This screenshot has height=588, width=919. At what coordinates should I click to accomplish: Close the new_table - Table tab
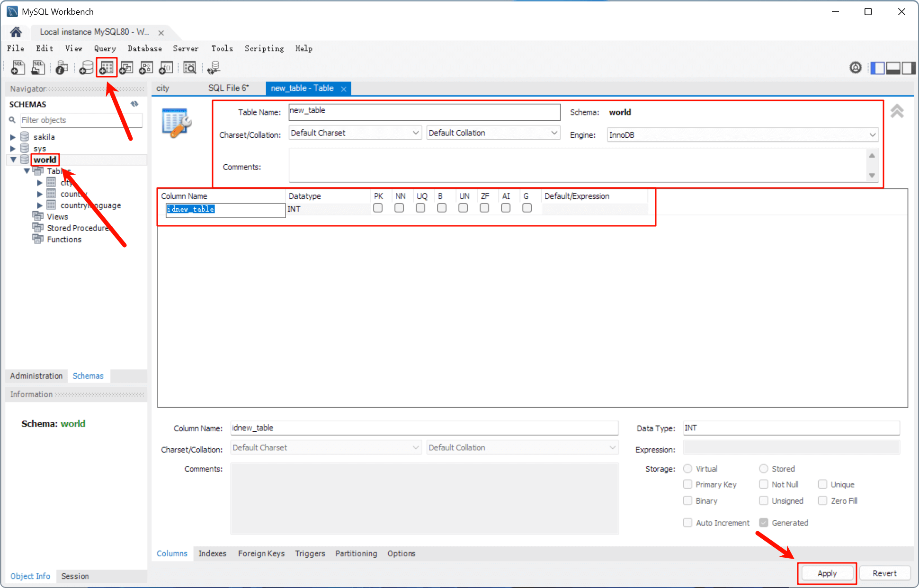pyautogui.click(x=344, y=89)
